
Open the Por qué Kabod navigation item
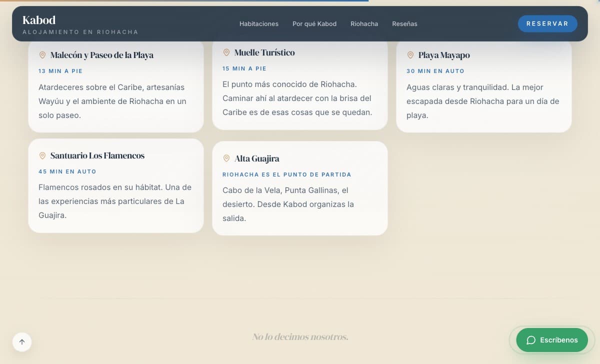[x=314, y=23]
